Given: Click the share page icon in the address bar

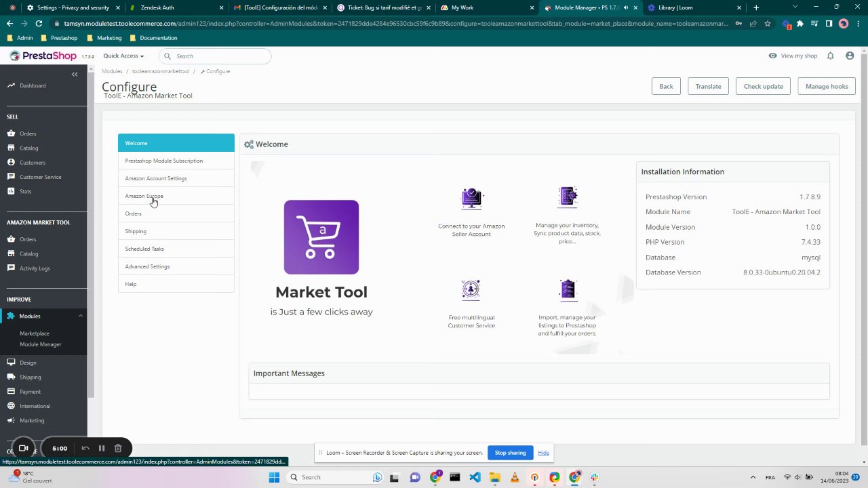Looking at the screenshot, I should (753, 23).
